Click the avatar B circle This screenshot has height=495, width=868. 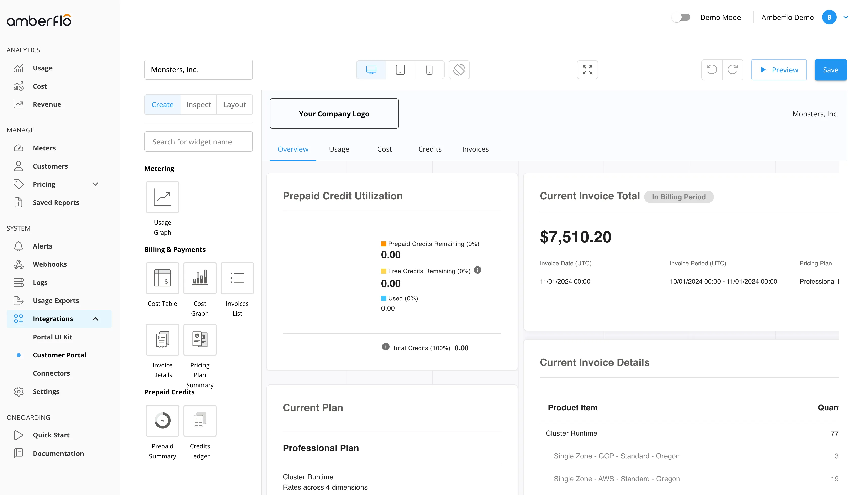829,17
